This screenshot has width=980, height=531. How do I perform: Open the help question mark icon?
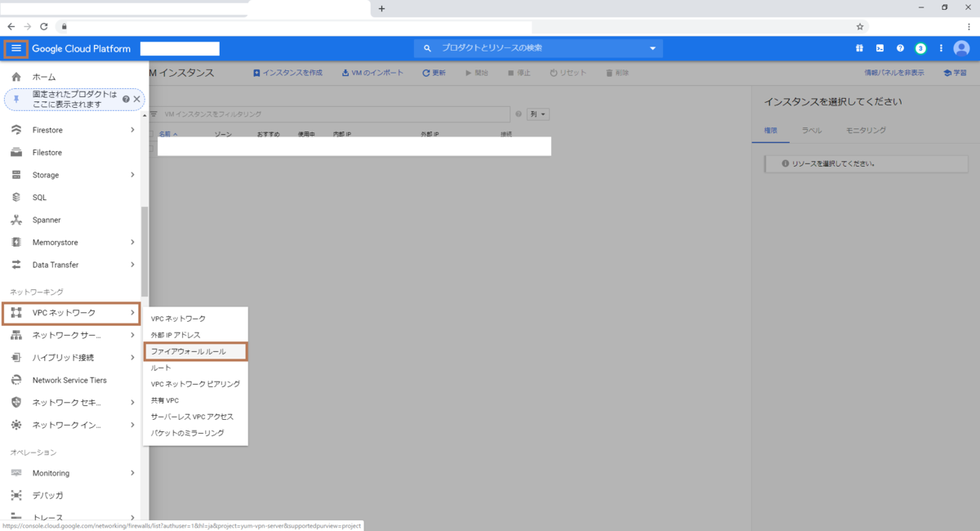[x=900, y=48]
